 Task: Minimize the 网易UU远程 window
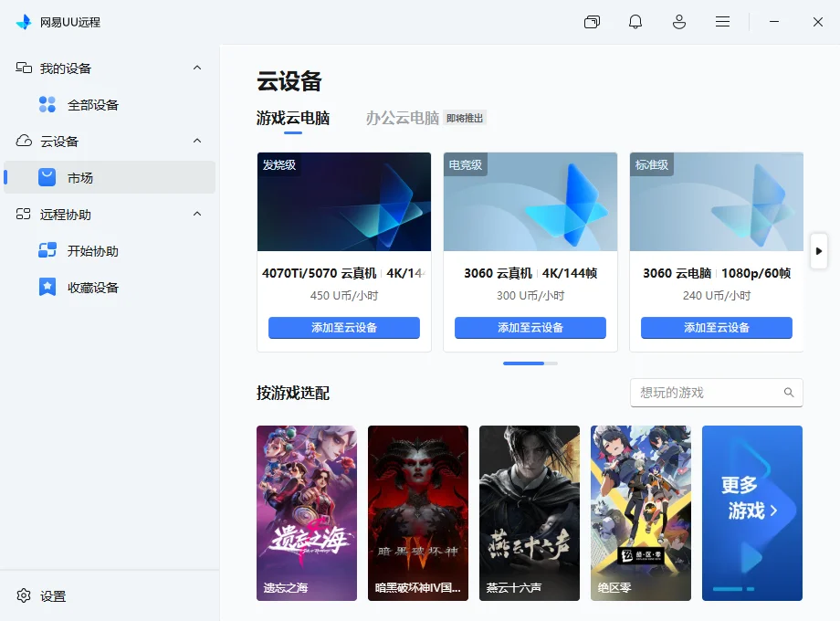point(774,22)
